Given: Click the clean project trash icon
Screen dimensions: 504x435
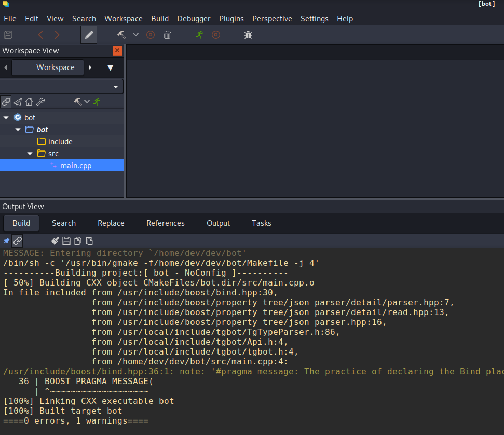Looking at the screenshot, I should pos(167,35).
